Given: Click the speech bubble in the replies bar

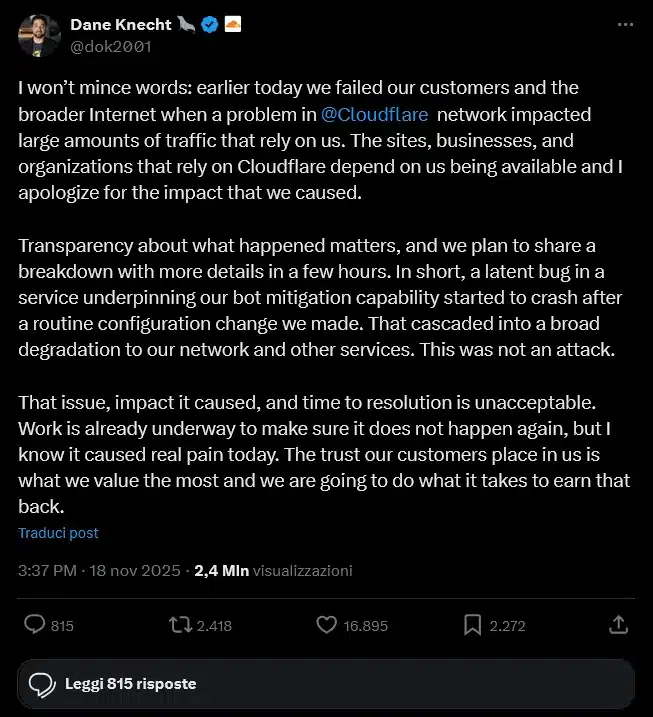Looking at the screenshot, I should (x=42, y=684).
